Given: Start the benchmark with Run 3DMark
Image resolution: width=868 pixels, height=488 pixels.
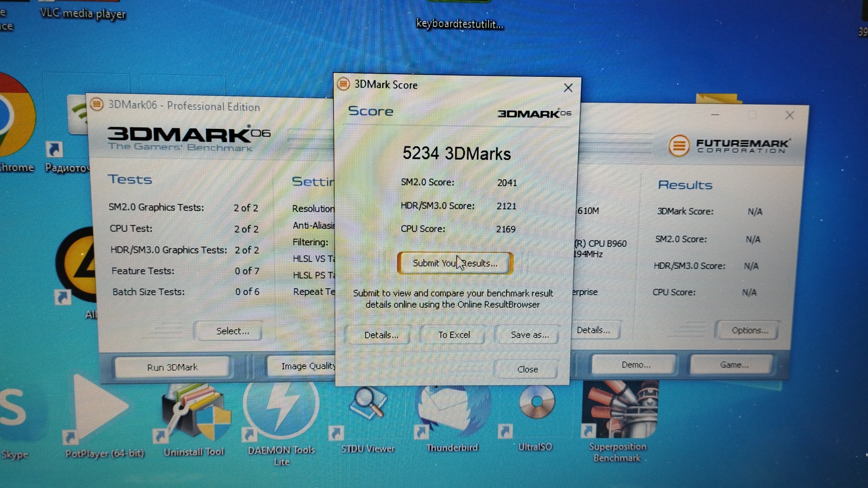Looking at the screenshot, I should tap(172, 367).
